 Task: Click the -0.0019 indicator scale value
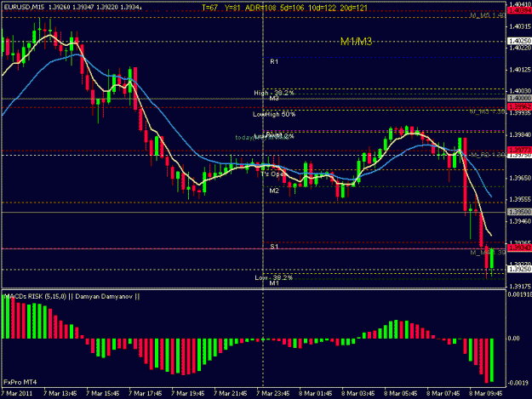point(518,383)
